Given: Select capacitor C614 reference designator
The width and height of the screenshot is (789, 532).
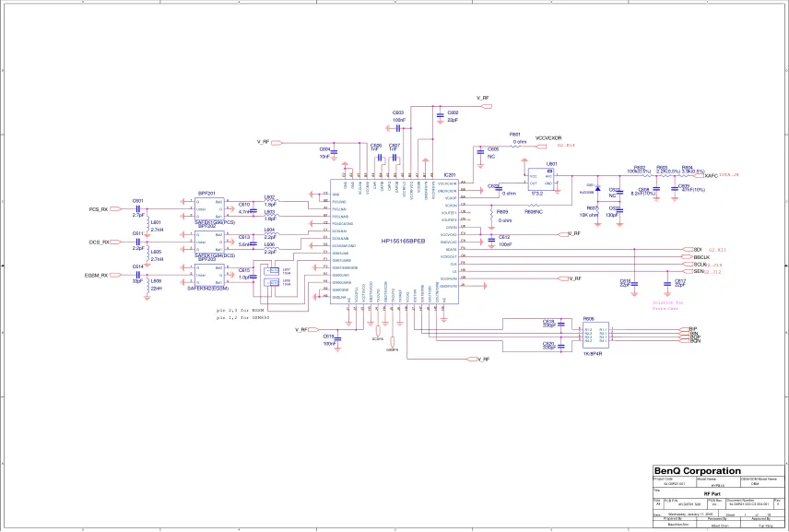Looking at the screenshot, I should [x=138, y=267].
